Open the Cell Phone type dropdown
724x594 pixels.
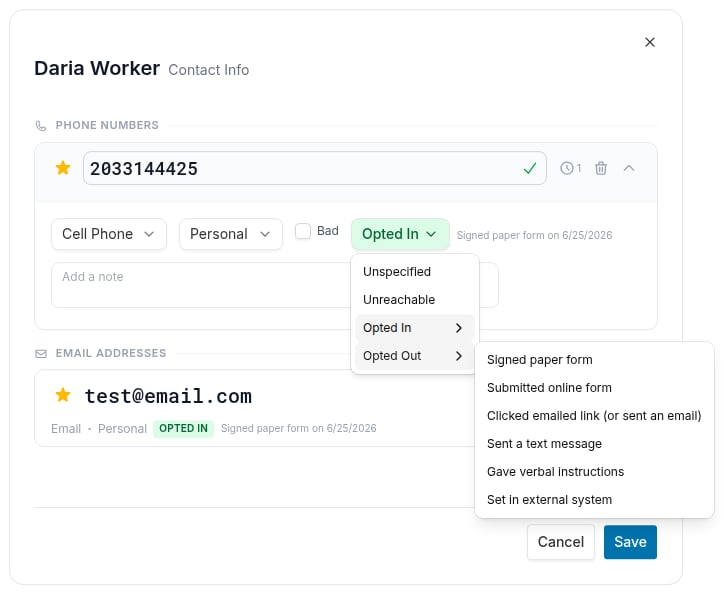click(x=109, y=234)
